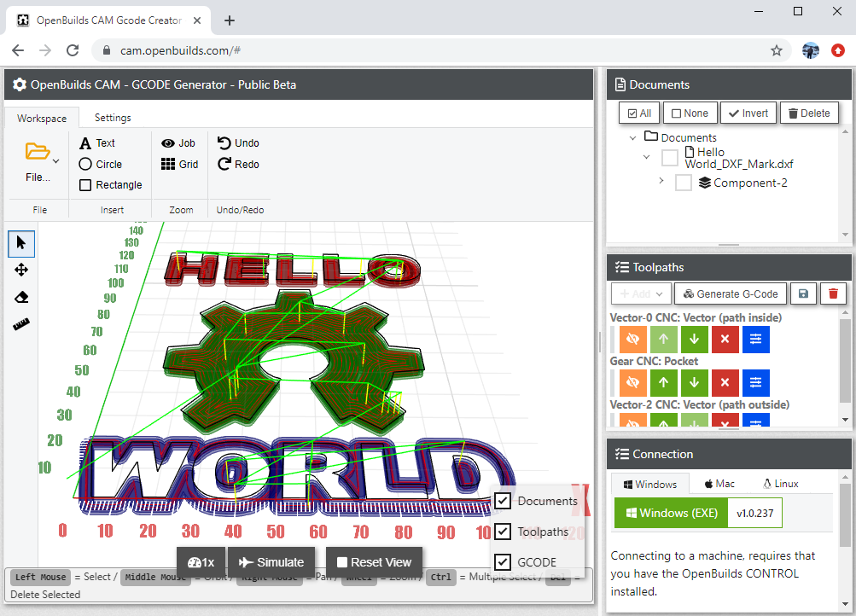The height and width of the screenshot is (616, 856).
Task: Expand the Component-2 tree node
Action: [661, 181]
